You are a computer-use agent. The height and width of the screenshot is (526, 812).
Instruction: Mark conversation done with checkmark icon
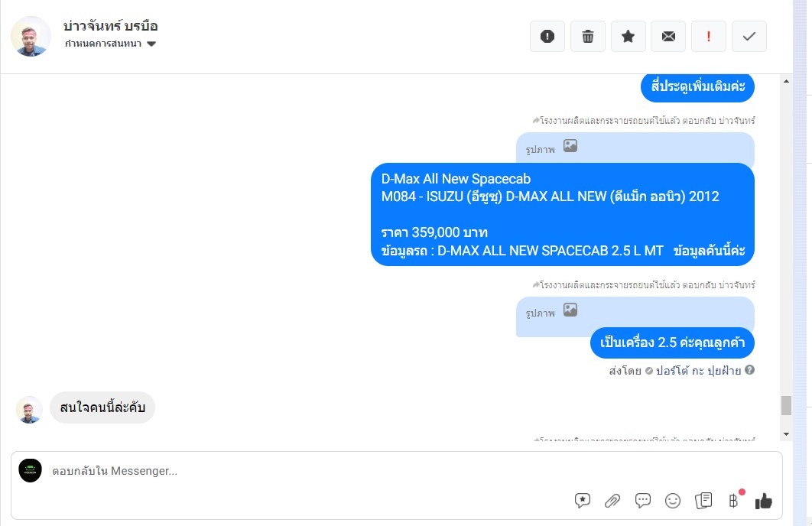749,36
